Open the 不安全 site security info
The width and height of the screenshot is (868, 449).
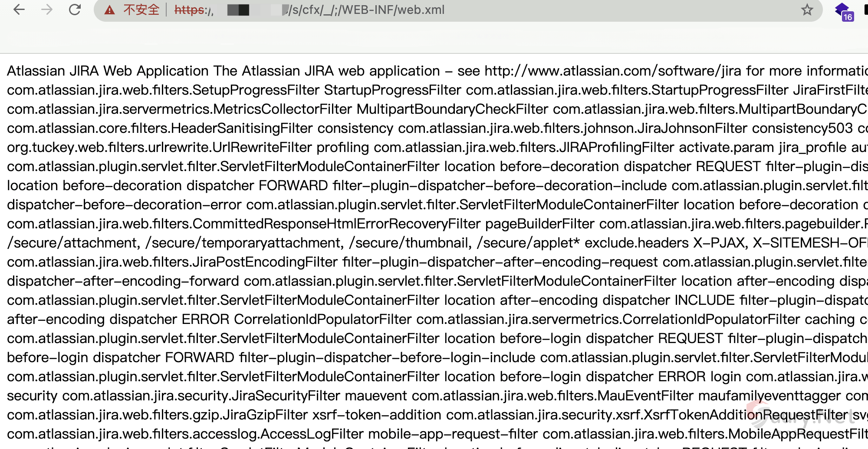click(141, 10)
